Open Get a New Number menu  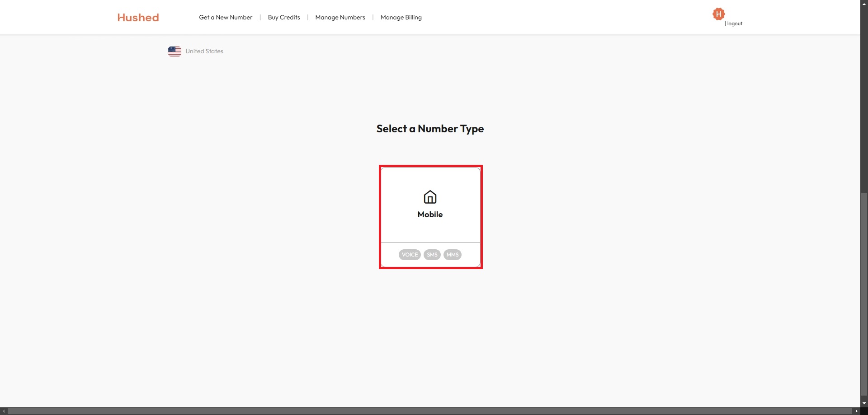tap(226, 17)
